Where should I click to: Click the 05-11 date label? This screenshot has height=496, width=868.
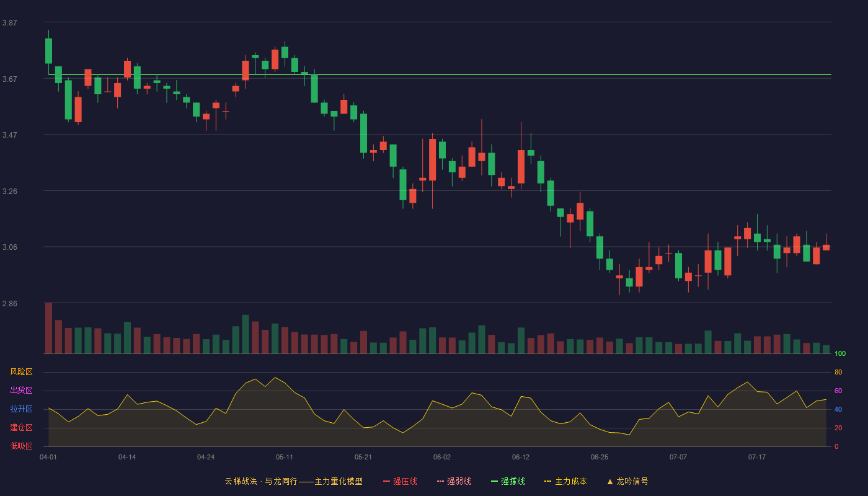(285, 457)
